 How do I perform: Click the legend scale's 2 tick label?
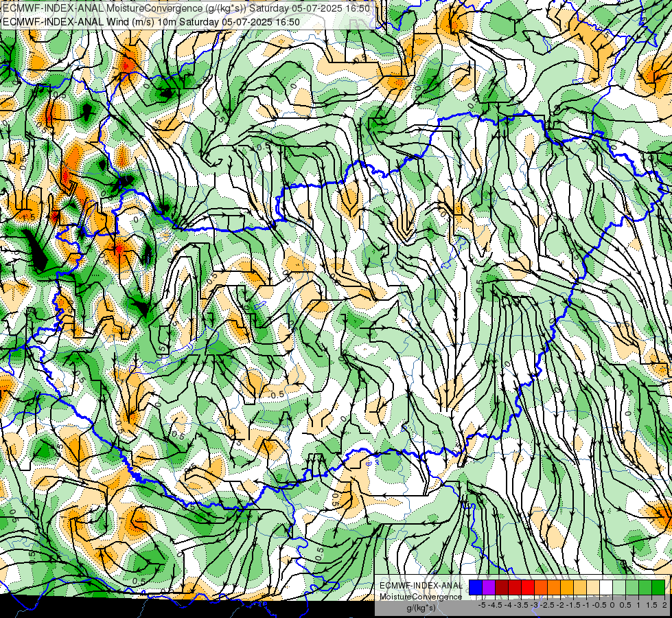664,605
